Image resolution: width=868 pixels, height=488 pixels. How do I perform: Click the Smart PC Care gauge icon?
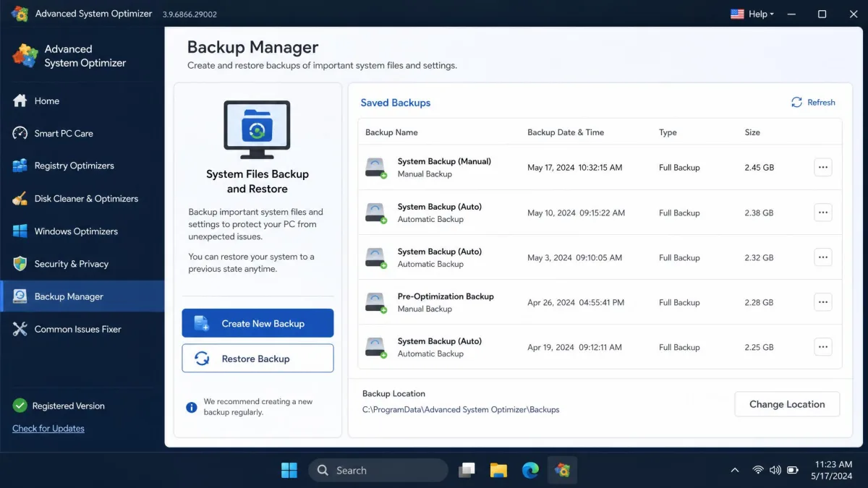point(20,133)
